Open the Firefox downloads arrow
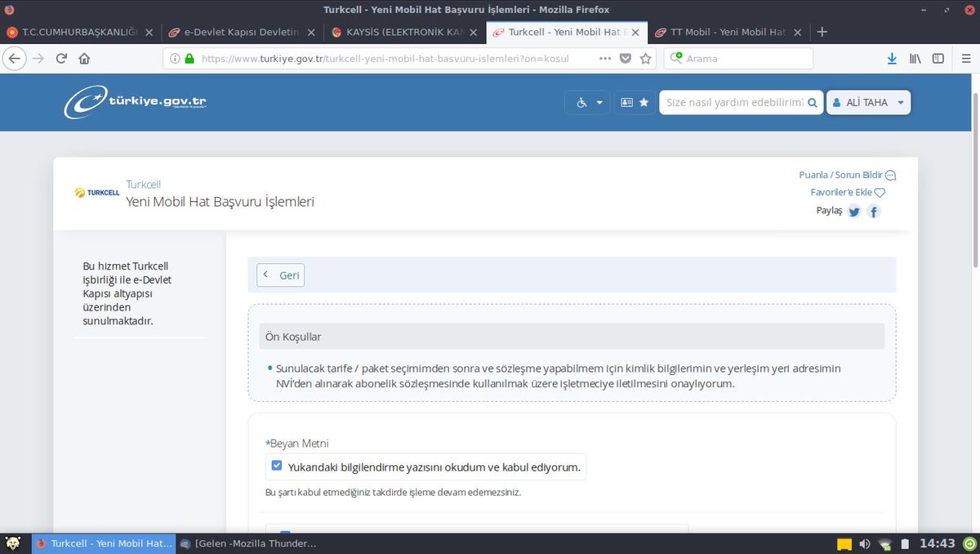 [x=892, y=59]
